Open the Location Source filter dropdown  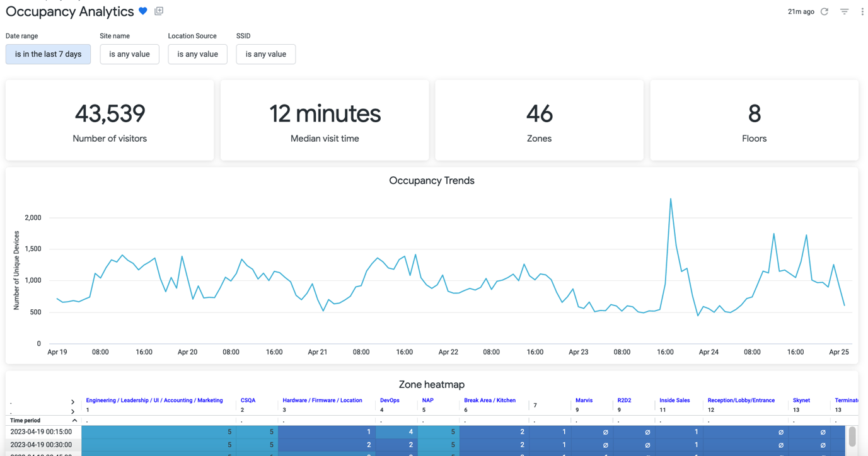click(x=197, y=54)
